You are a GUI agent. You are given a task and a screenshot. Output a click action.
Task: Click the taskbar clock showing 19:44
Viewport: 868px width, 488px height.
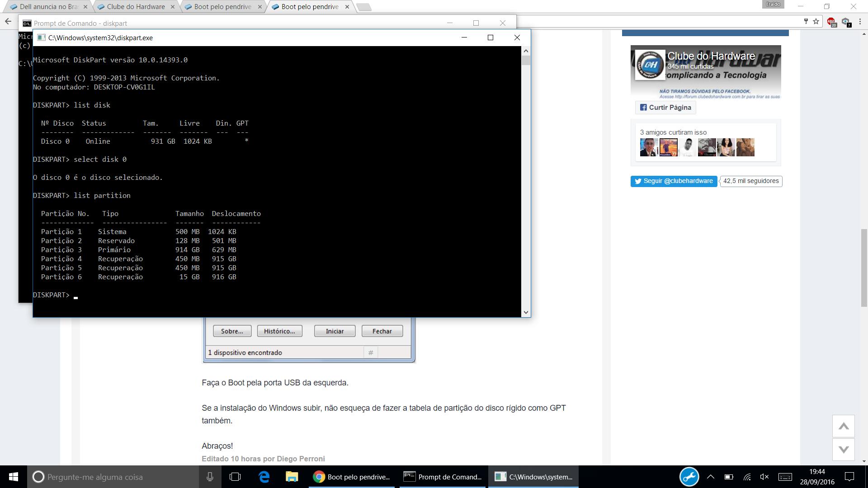coord(817,477)
